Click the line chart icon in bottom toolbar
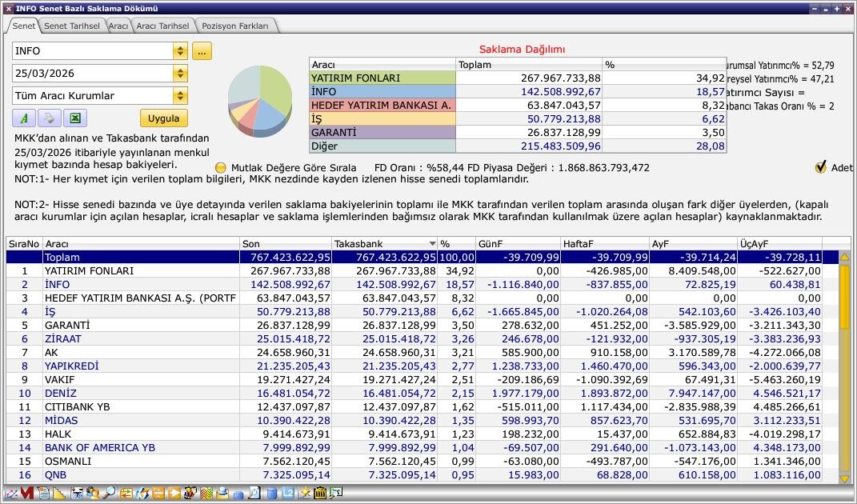Screen dimensions: 857x504 point(11,494)
